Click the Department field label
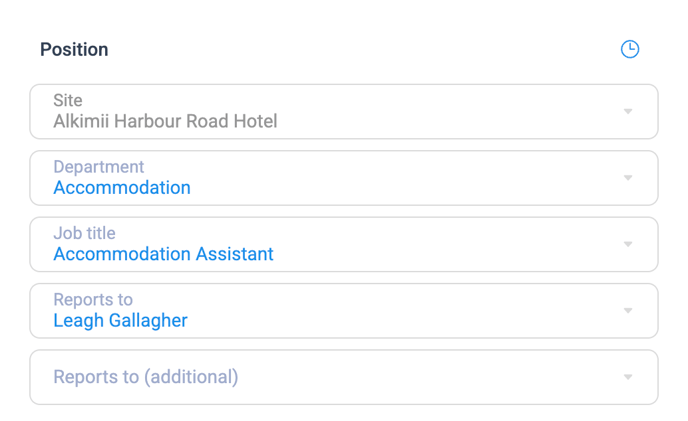The height and width of the screenshot is (421, 688). coord(99,167)
